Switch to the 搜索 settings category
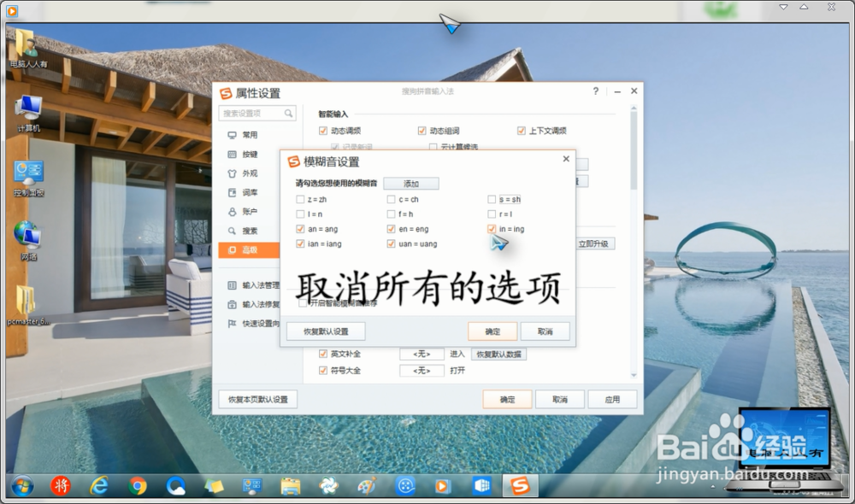 pos(249,231)
